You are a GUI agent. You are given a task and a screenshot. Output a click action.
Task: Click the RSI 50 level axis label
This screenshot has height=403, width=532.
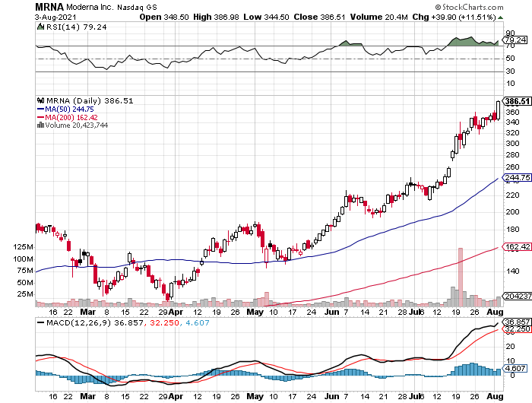pos(510,59)
